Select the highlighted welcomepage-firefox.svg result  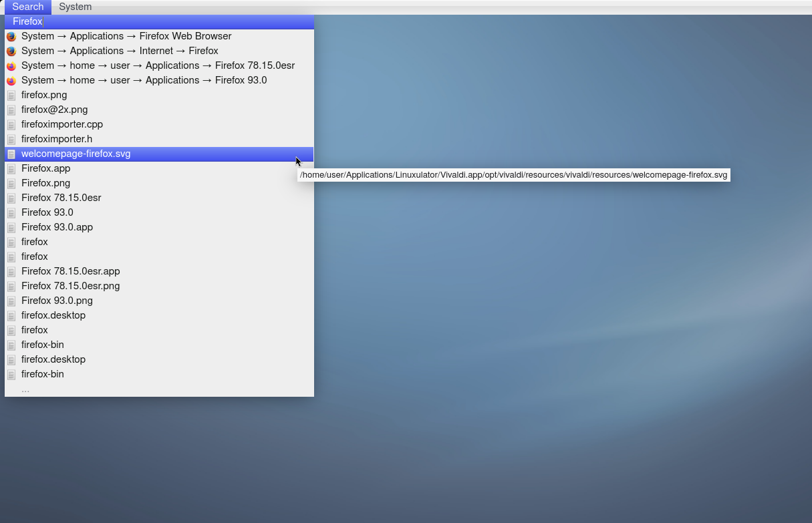[x=76, y=154]
